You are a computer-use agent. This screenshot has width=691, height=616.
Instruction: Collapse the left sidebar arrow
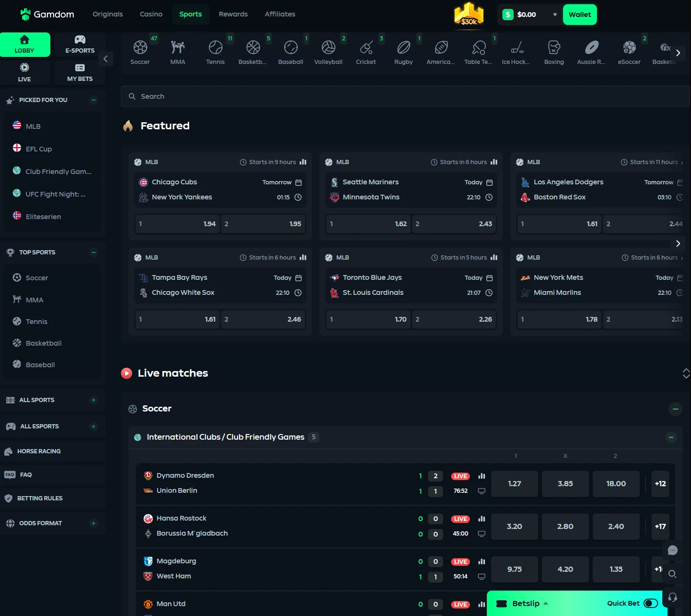coord(105,59)
